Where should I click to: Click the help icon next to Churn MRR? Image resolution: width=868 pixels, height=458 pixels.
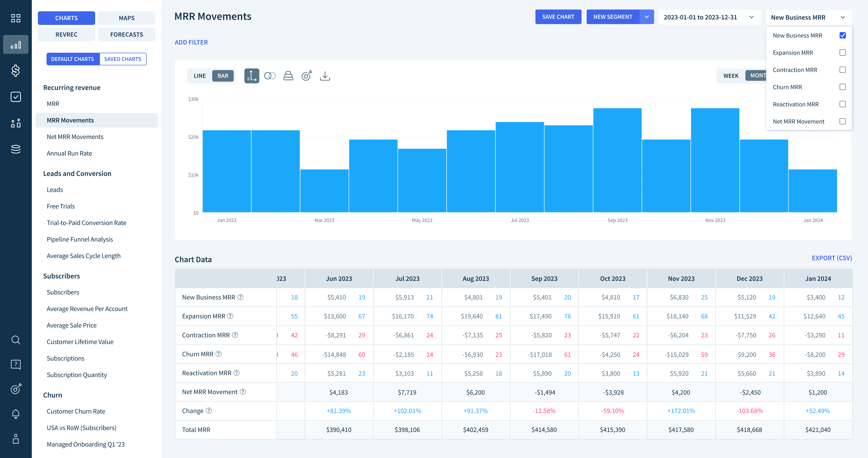pos(219,354)
